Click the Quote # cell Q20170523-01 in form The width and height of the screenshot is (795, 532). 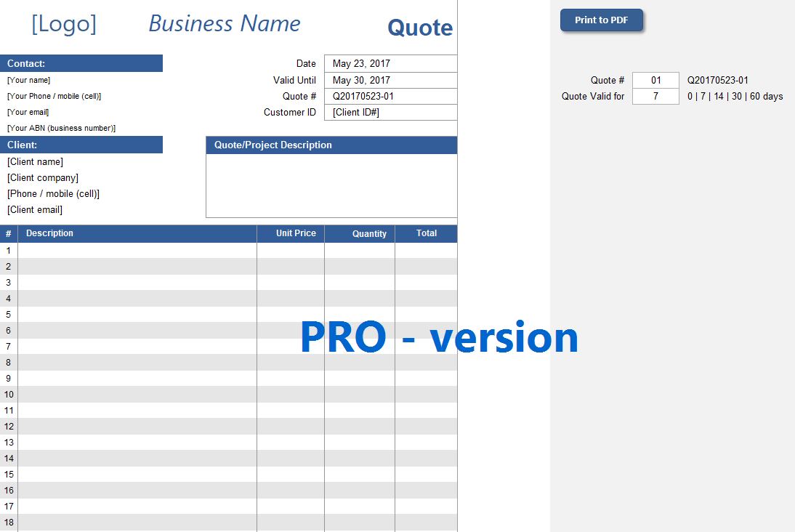(390, 97)
